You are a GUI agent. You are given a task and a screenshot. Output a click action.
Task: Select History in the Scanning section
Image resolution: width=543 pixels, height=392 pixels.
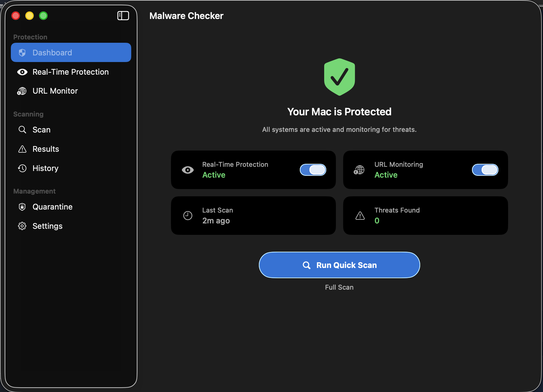tap(45, 168)
